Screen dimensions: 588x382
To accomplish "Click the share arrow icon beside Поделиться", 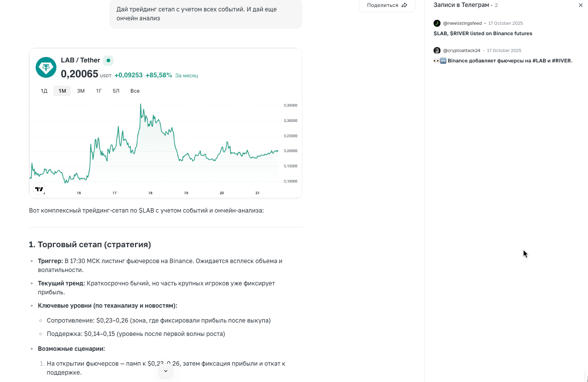I will 404,5.
